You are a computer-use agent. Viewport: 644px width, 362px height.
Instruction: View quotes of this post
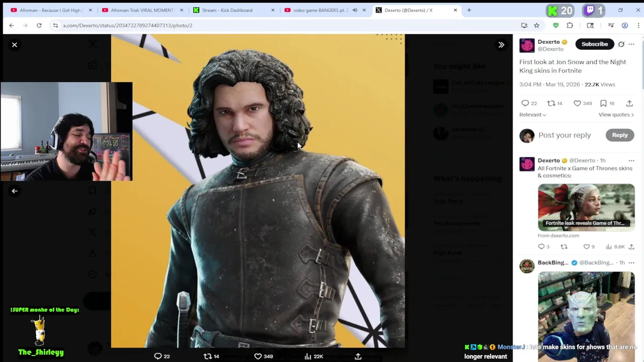pyautogui.click(x=616, y=115)
